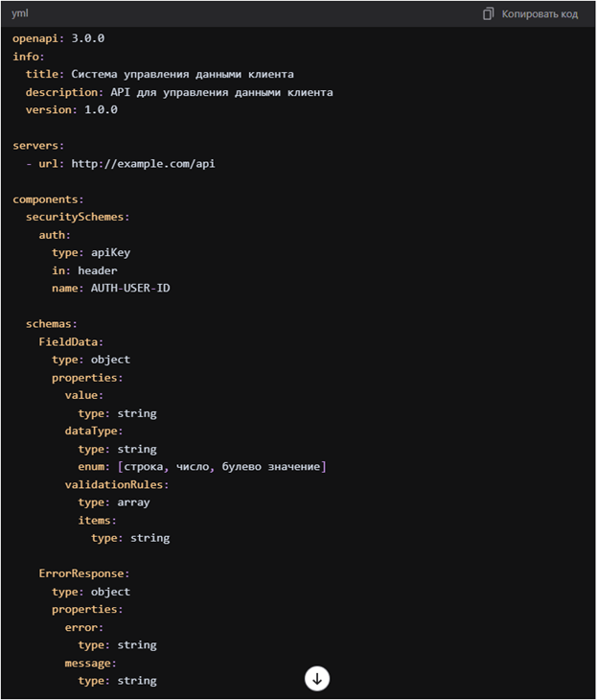
Task: Click the 'servers' key
Action: 35,146
